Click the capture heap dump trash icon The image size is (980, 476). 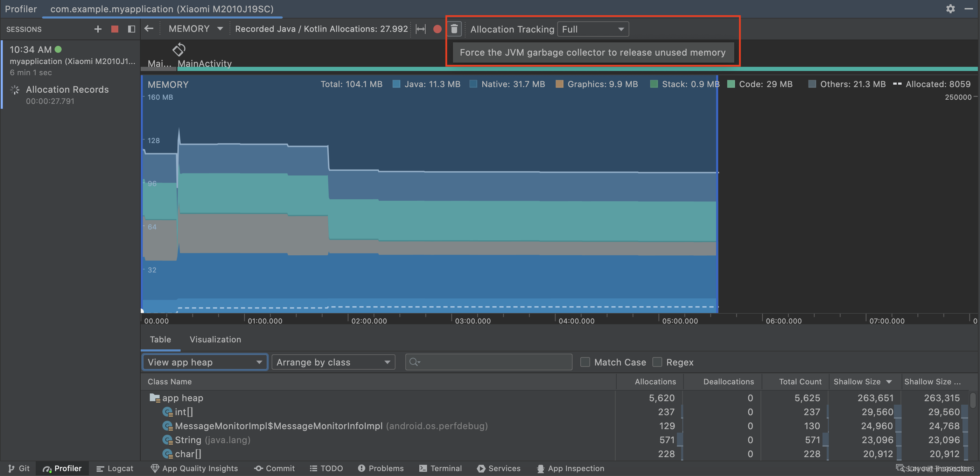[x=454, y=28]
